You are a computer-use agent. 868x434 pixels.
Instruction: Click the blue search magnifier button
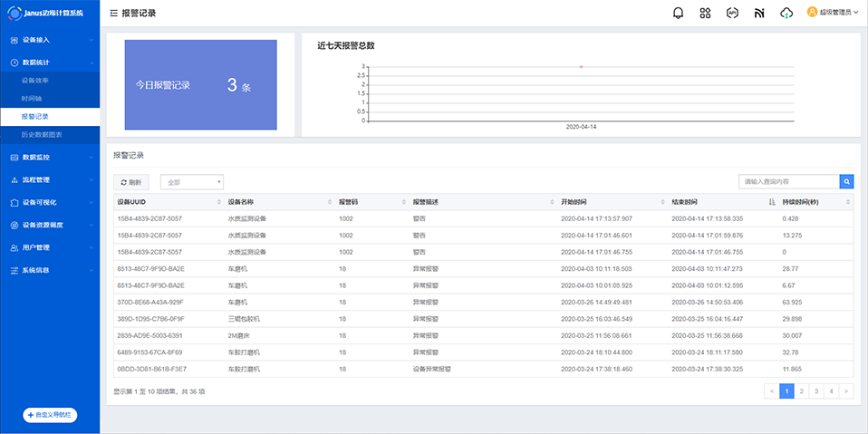tap(846, 182)
